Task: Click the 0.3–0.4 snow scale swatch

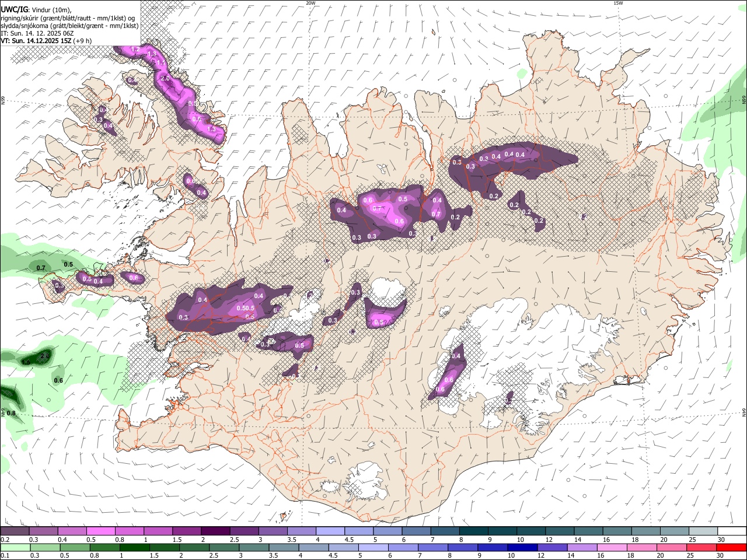Action: [43, 531]
